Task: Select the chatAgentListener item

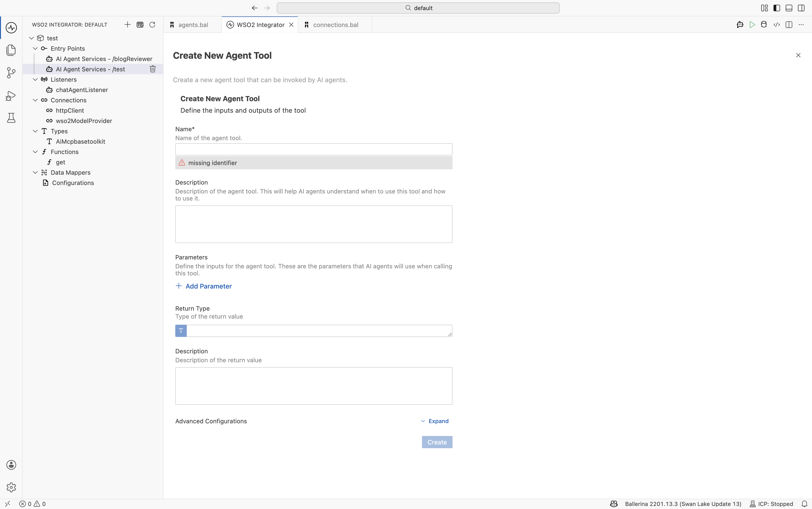Action: click(82, 90)
